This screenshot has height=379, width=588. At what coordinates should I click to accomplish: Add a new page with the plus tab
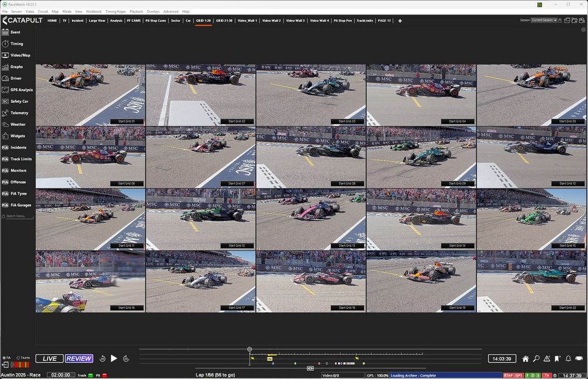pos(400,21)
